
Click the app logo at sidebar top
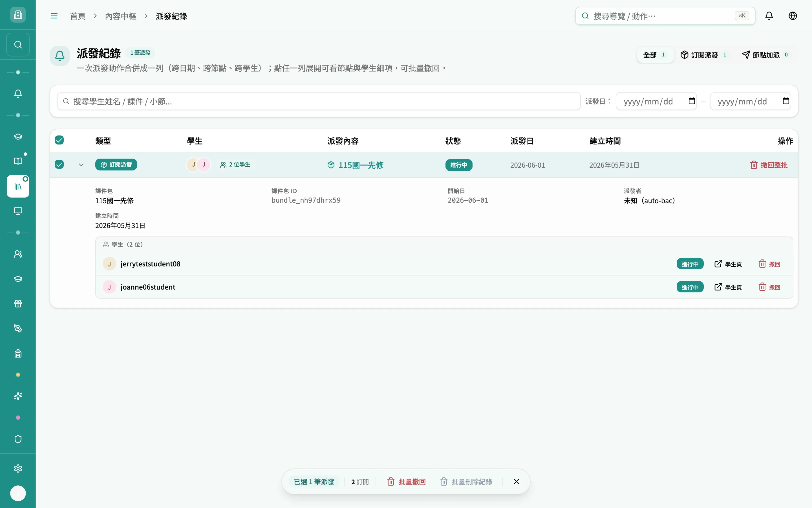(18, 15)
